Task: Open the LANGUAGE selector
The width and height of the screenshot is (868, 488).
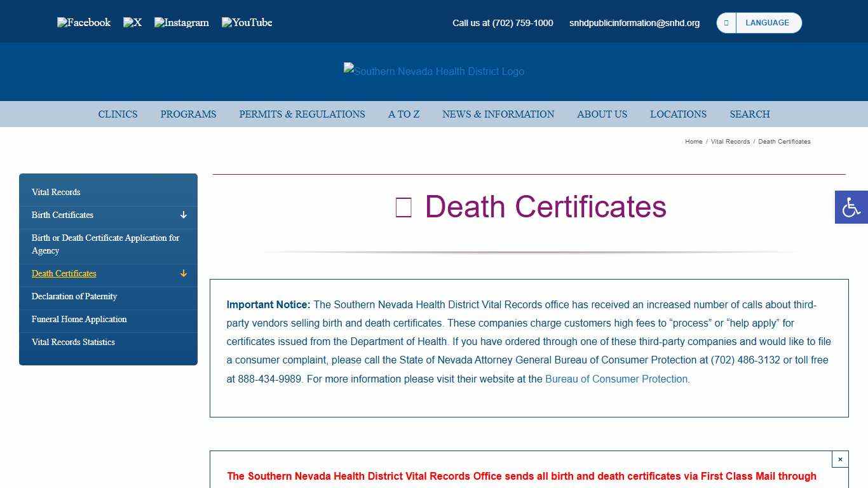Action: point(768,22)
